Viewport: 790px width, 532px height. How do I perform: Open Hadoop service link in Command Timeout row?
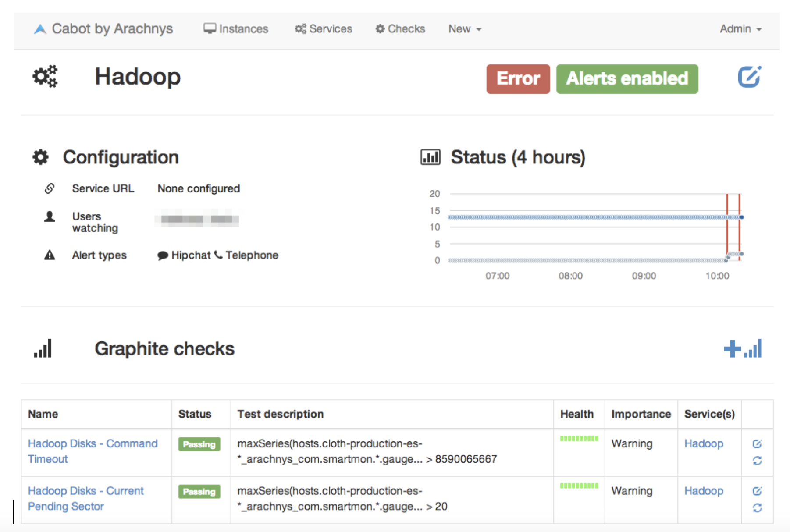(x=704, y=443)
